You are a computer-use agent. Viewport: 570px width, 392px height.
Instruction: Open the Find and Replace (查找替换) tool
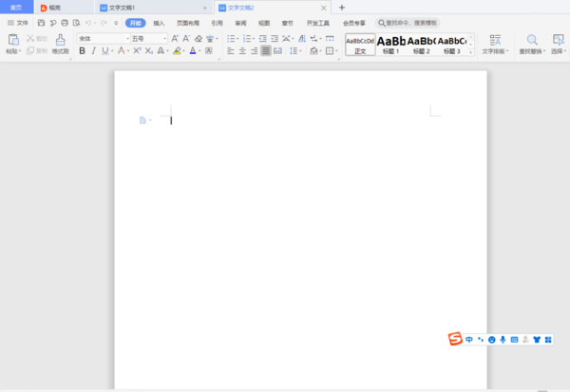(x=532, y=40)
